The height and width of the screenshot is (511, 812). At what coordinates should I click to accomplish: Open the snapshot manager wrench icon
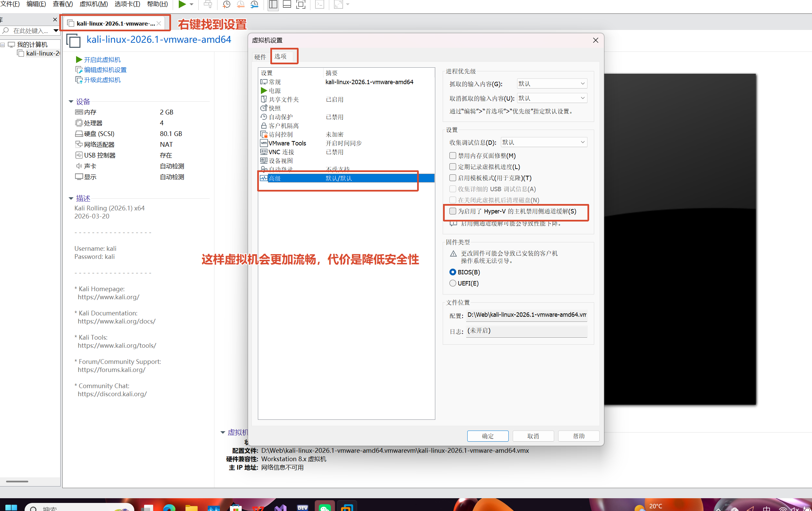255,4
